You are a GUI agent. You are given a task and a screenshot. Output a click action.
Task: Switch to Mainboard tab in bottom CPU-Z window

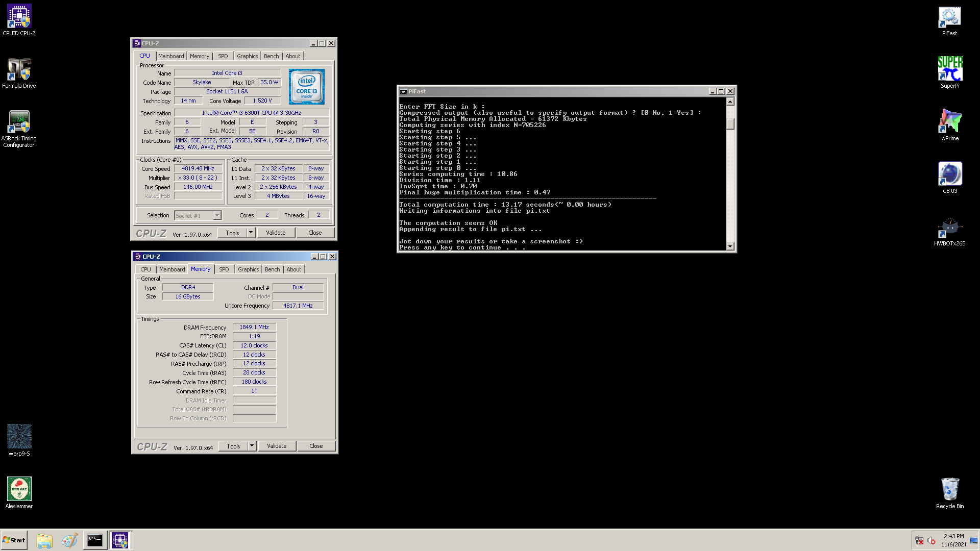point(172,269)
